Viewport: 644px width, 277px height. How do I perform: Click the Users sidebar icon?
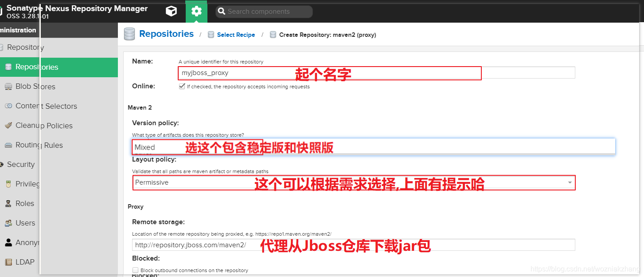[x=8, y=223]
